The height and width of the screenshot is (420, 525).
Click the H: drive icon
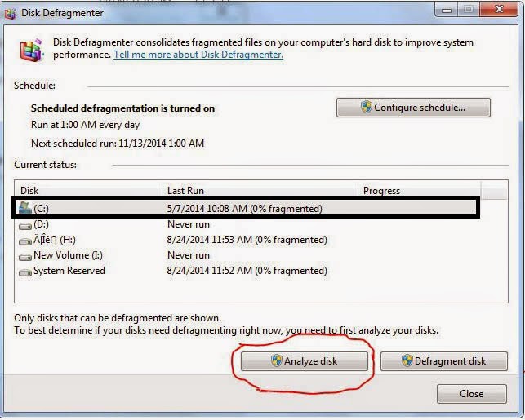tap(25, 241)
